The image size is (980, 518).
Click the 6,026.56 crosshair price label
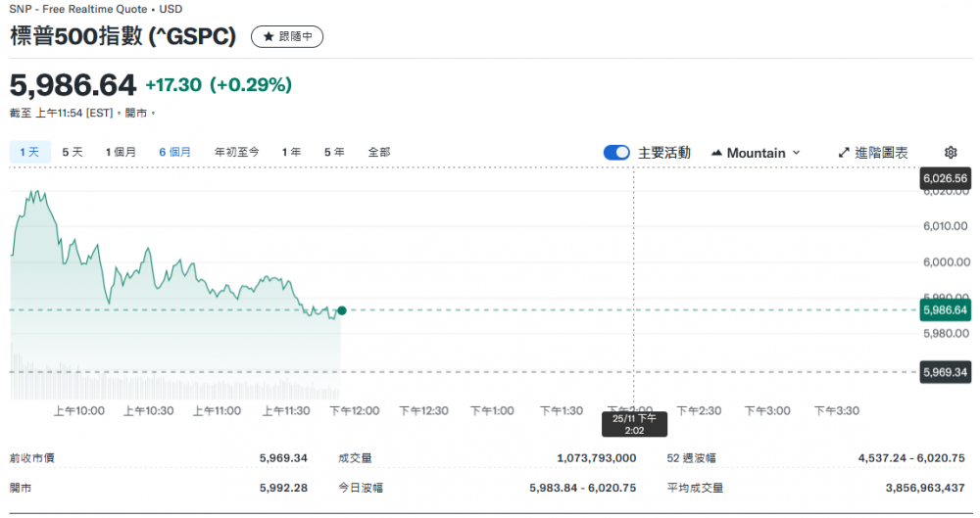(945, 178)
